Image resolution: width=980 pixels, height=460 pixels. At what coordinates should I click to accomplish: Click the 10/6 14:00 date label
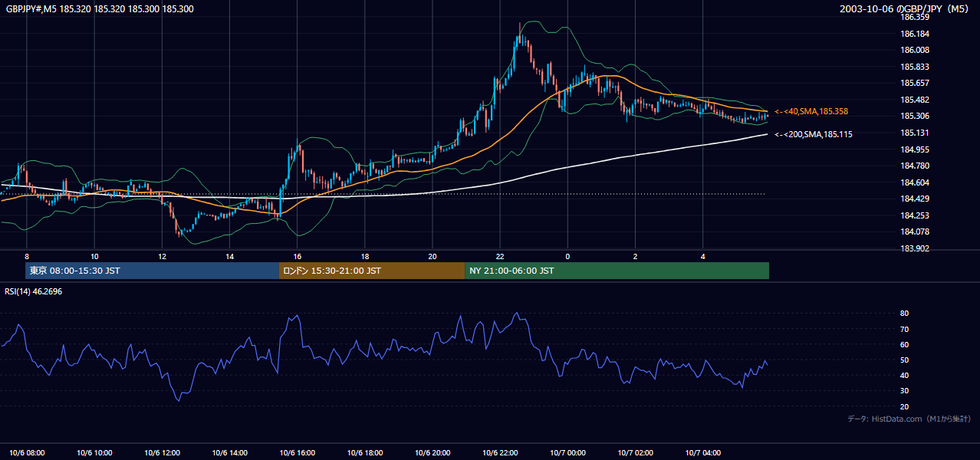click(x=229, y=453)
